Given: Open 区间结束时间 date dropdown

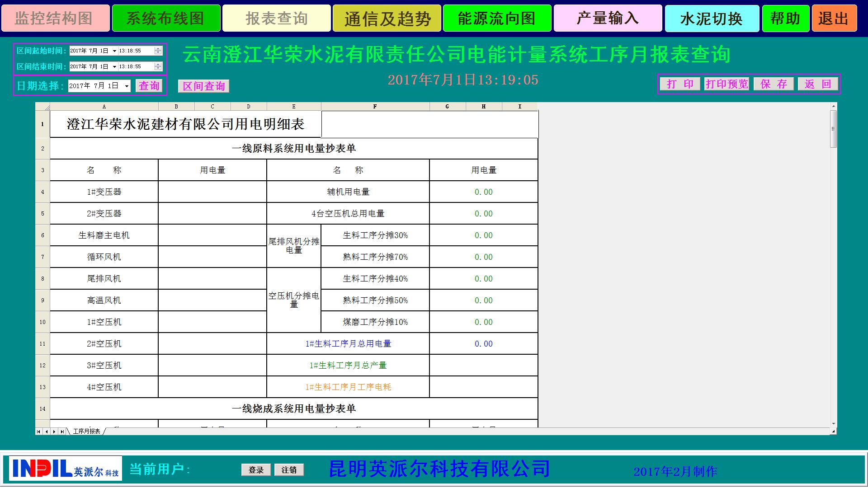Looking at the screenshot, I should pos(114,67).
